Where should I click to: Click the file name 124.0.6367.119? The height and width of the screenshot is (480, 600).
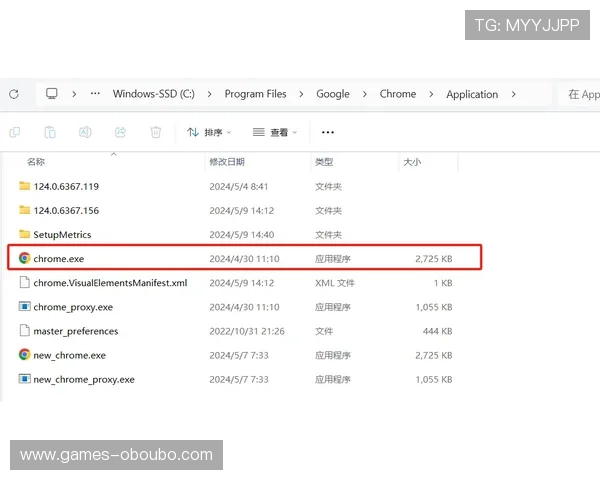click(66, 186)
